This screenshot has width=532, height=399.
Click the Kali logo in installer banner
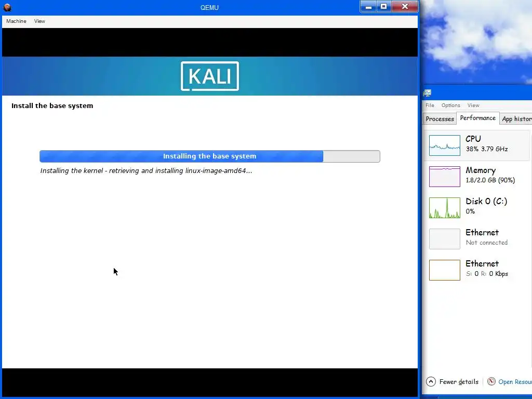[210, 76]
